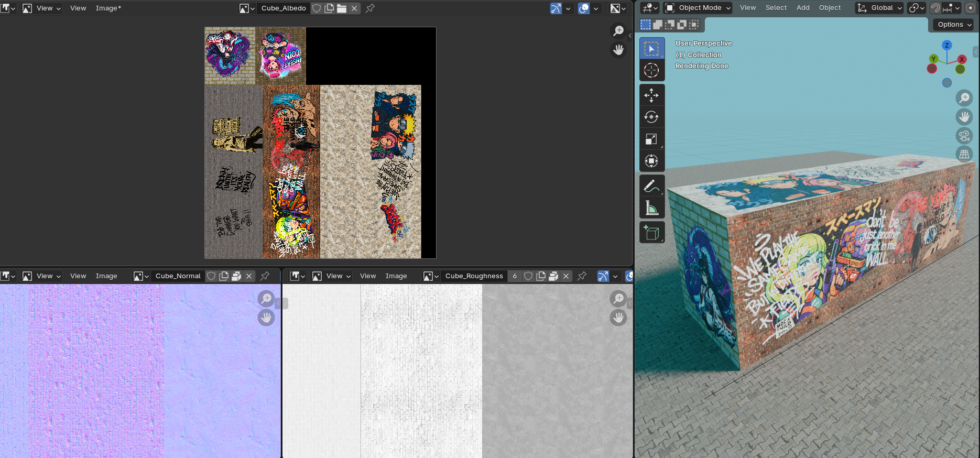The height and width of the screenshot is (458, 980).
Task: Open the View menu in 3D viewport
Action: tap(748, 8)
